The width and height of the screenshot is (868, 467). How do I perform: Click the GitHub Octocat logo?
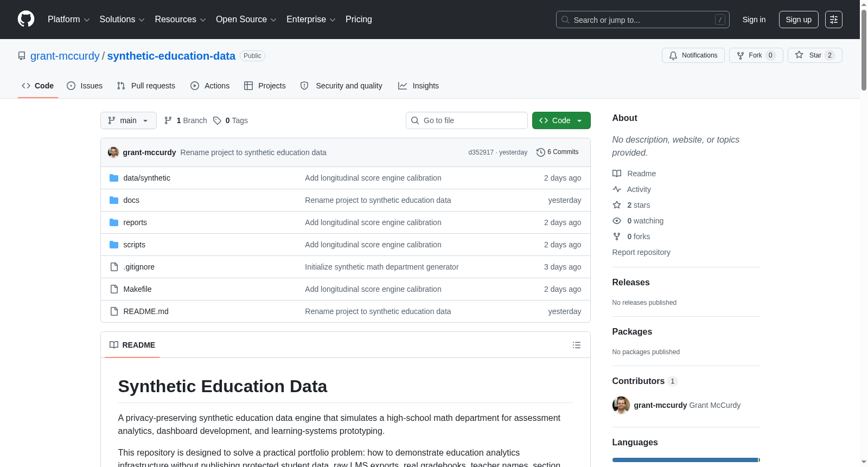click(26, 19)
